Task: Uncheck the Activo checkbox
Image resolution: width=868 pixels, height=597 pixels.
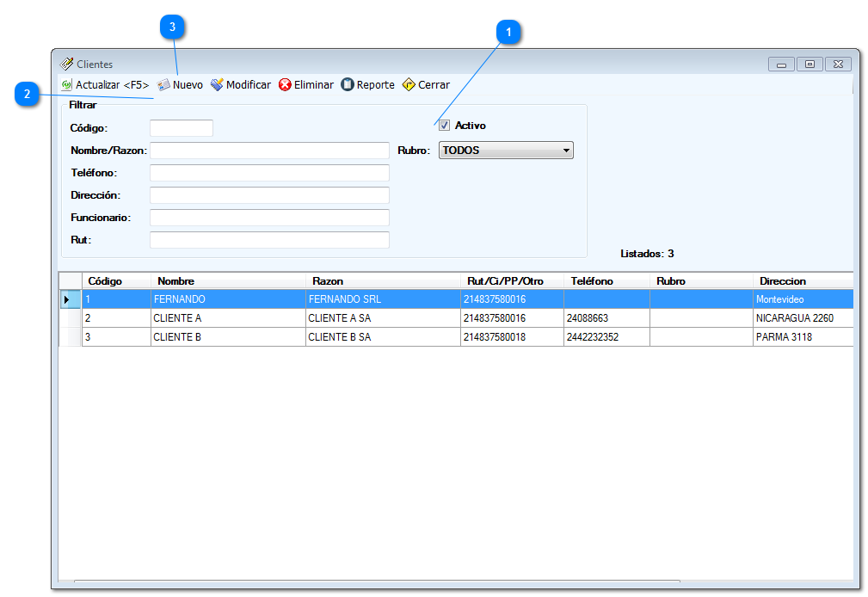Action: point(444,126)
